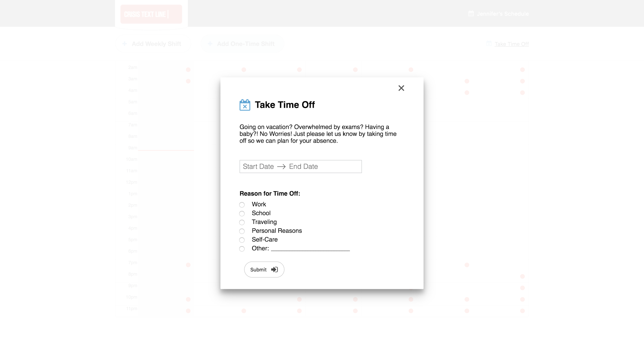Click Add One-Time Shift button behind dialog
The height and width of the screenshot is (348, 644).
242,44
